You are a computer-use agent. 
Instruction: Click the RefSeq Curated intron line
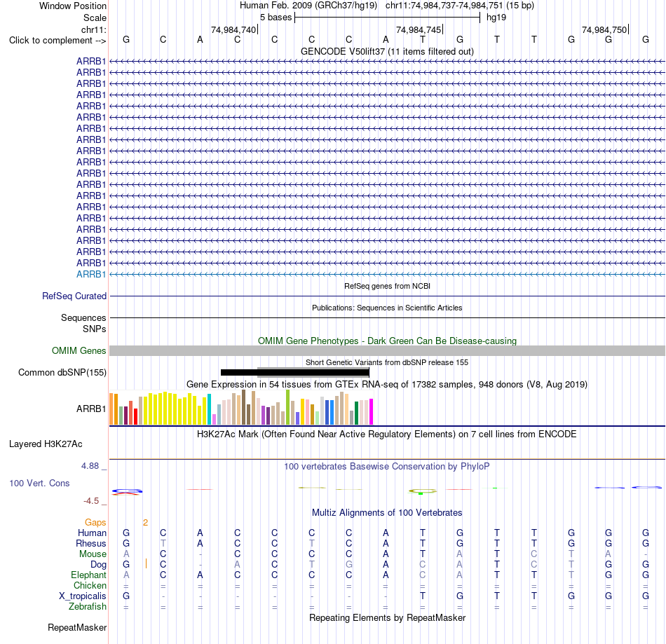pos(387,296)
